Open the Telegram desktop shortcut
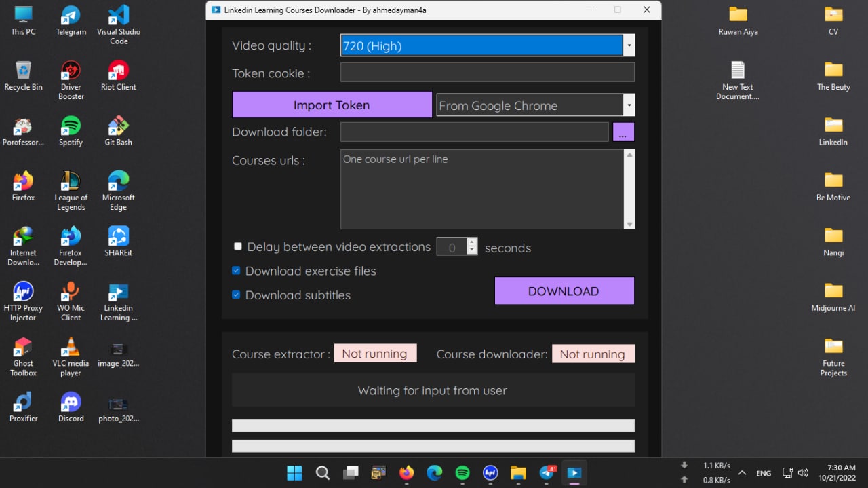 pyautogui.click(x=71, y=20)
